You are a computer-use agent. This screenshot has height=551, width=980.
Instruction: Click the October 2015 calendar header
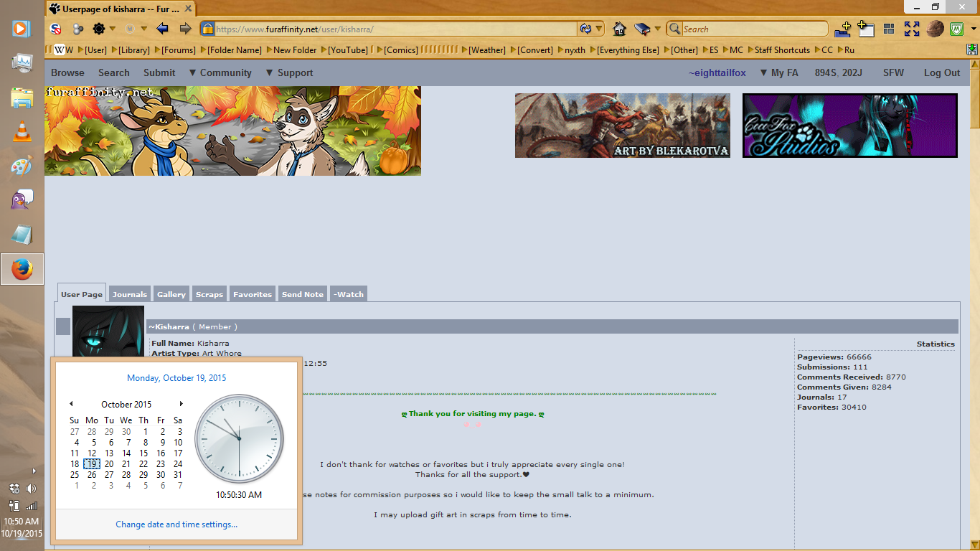point(126,404)
